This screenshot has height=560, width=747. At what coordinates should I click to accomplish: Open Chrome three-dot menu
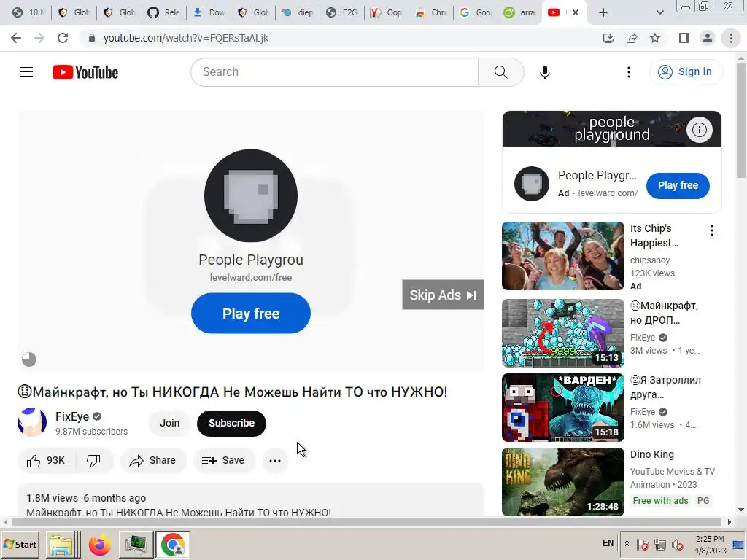pos(731,38)
